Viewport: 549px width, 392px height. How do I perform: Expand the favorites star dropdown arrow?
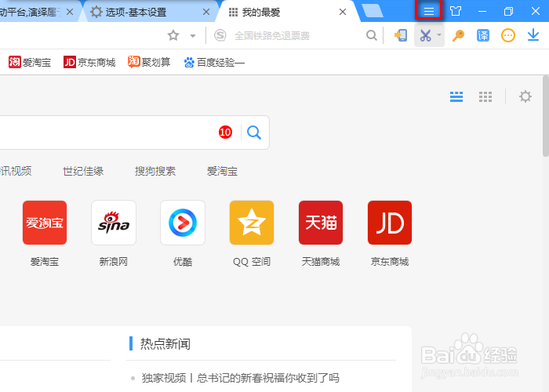[x=193, y=36]
